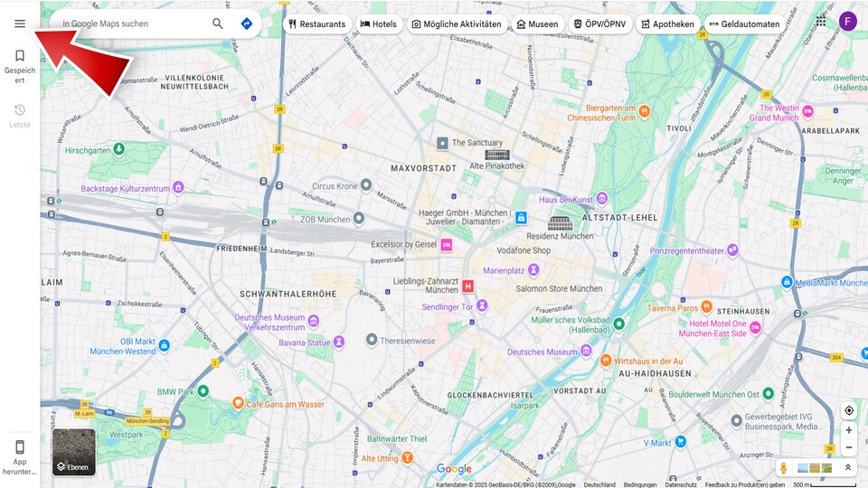Open the blue Route directions icon

246,23
